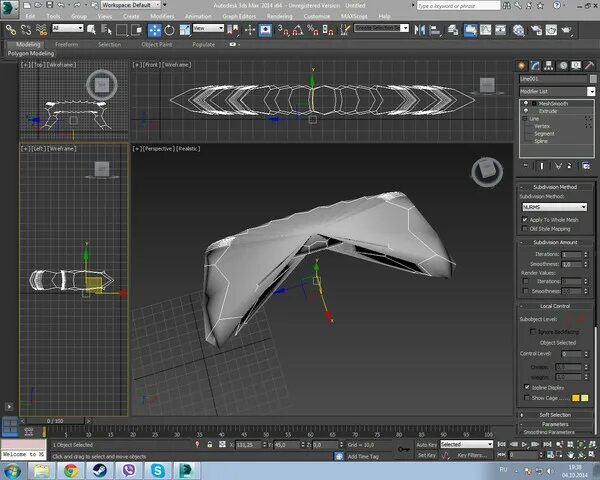
Task: Click the Auto Key button
Action: coord(426,445)
